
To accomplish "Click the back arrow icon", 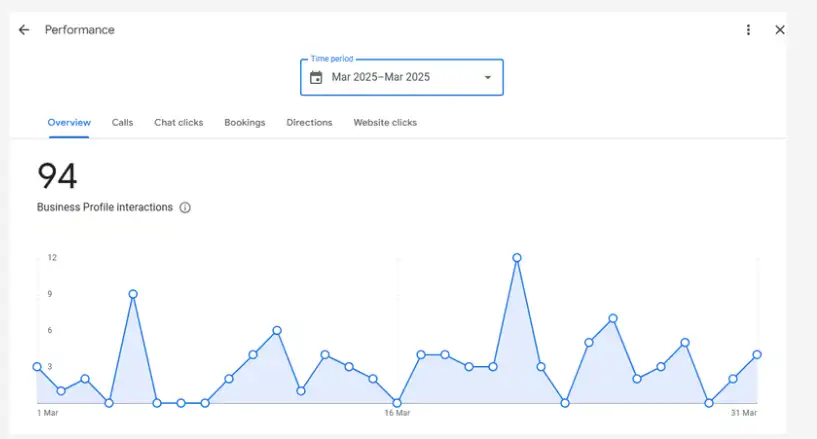I will [24, 30].
